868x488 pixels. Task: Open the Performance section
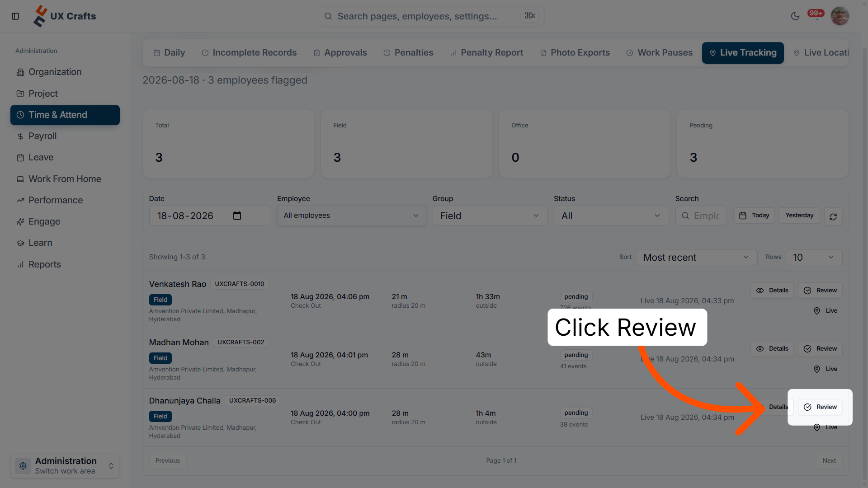click(65, 200)
